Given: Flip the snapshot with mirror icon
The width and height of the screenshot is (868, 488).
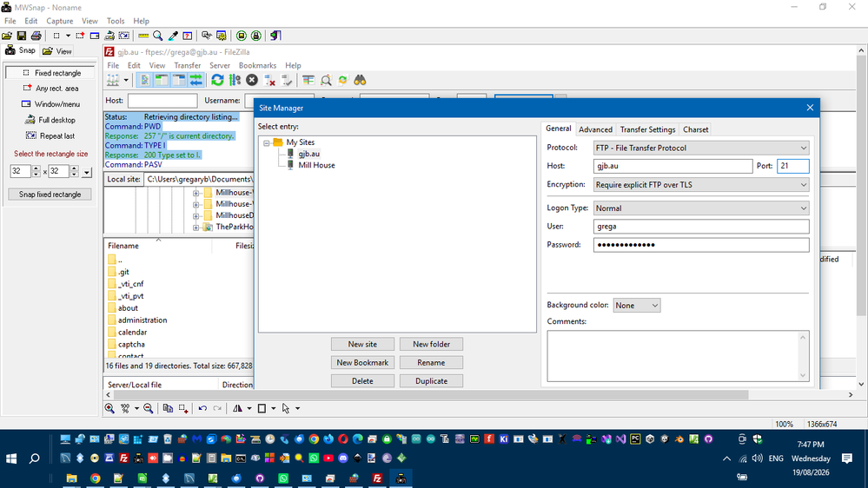Looking at the screenshot, I should [237, 408].
